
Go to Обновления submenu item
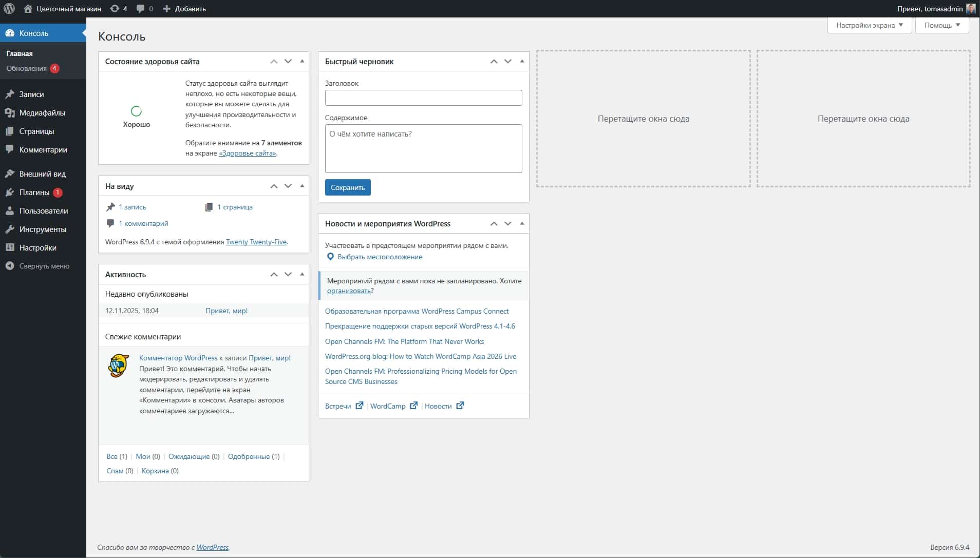[32, 68]
